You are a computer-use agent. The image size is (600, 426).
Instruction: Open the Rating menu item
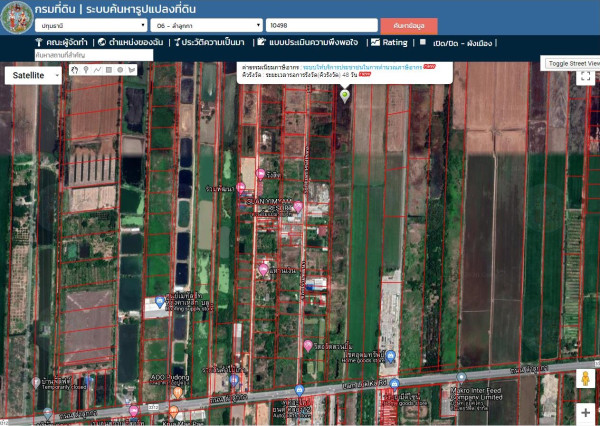[x=390, y=43]
